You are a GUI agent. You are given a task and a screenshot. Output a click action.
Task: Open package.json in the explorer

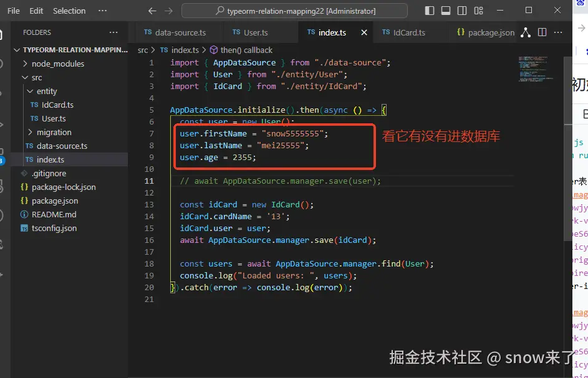coord(69,201)
